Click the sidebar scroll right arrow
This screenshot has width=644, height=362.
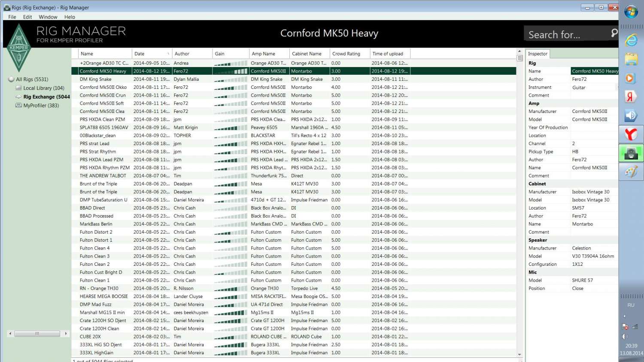(x=66, y=334)
